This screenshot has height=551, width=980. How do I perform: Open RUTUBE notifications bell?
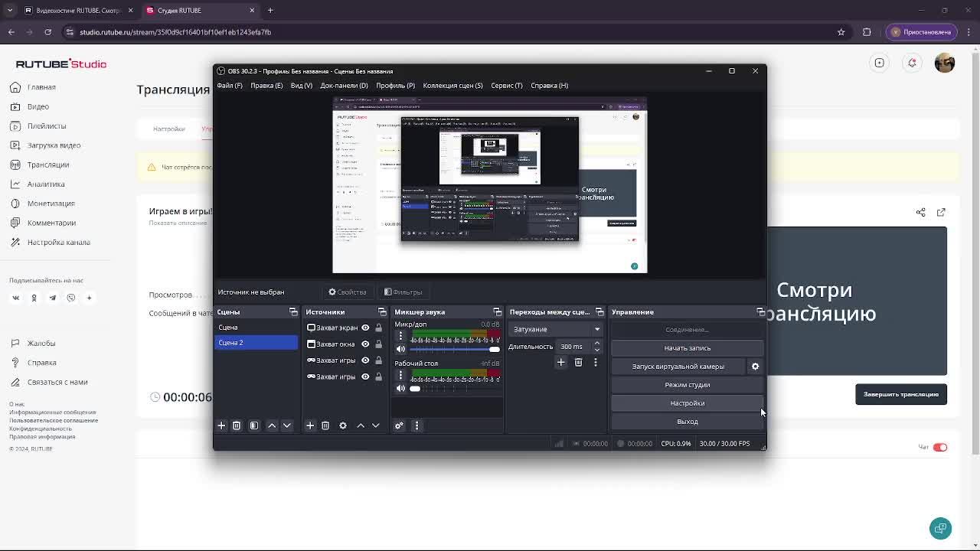[x=912, y=63]
